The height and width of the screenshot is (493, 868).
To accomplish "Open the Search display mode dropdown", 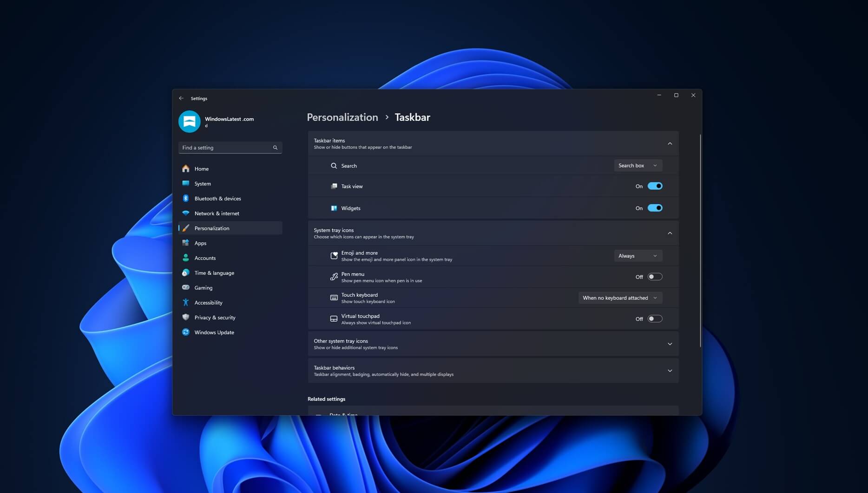I will coord(638,165).
